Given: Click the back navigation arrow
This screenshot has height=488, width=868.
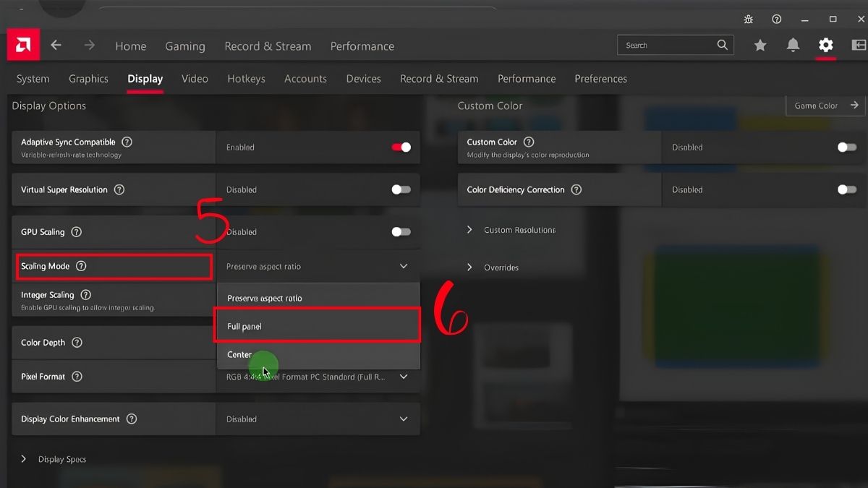Looking at the screenshot, I should (x=56, y=44).
